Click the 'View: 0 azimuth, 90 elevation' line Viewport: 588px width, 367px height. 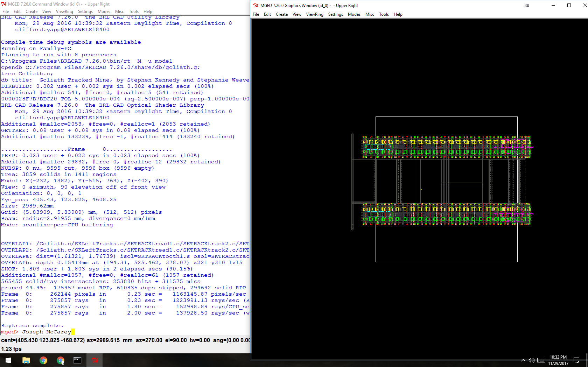[x=83, y=187]
